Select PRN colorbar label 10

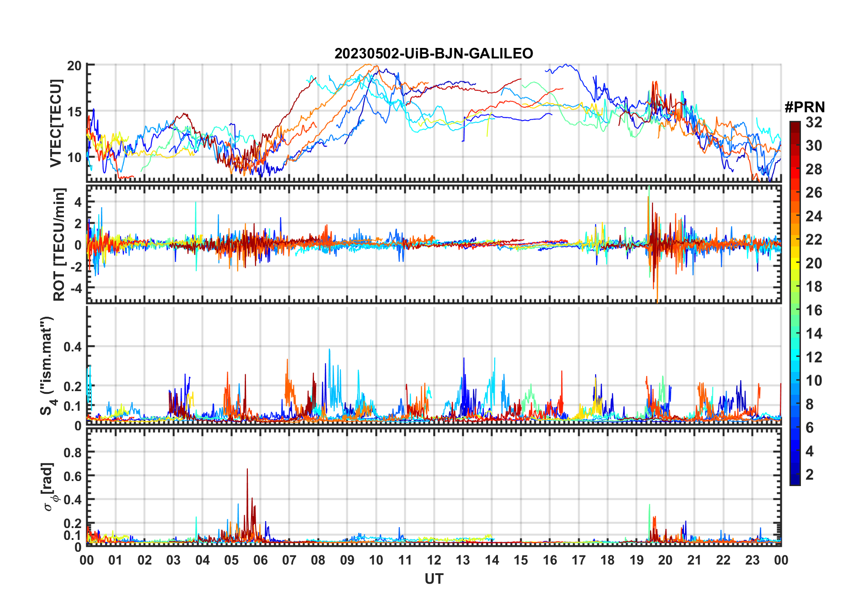(x=814, y=381)
